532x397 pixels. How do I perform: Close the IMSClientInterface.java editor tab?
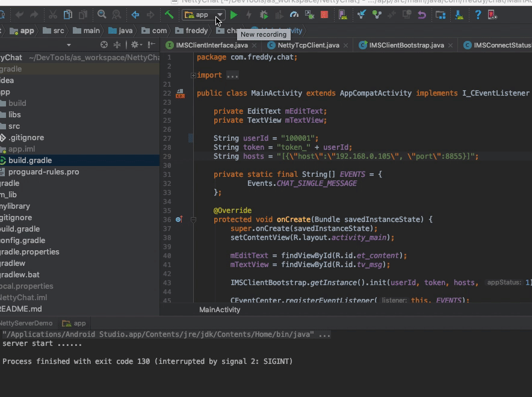point(253,45)
